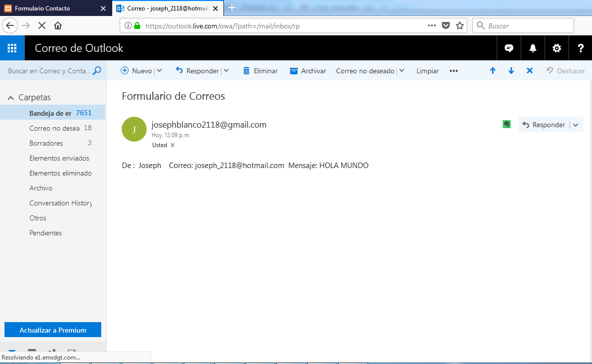Click Correo no deseado toolbar button

click(x=365, y=71)
